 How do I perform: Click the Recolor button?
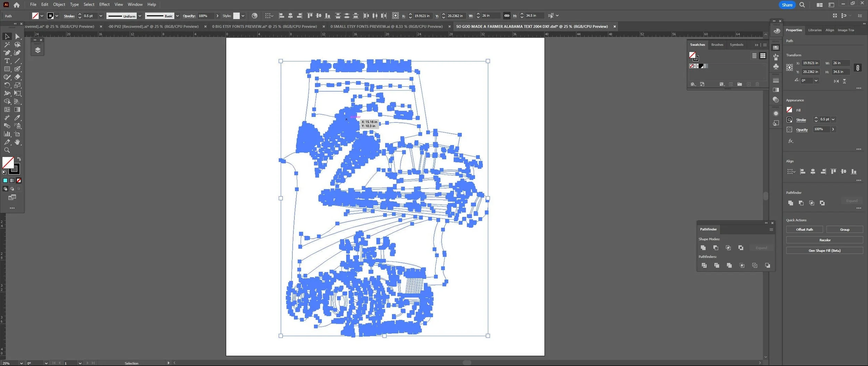click(825, 240)
